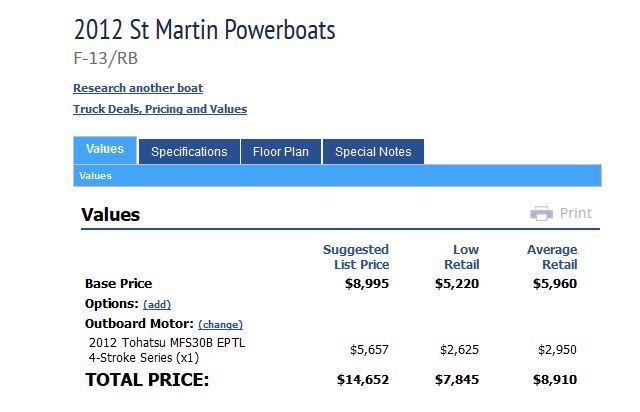Click the printer icon beside Print
The image size is (640, 412).
click(541, 213)
